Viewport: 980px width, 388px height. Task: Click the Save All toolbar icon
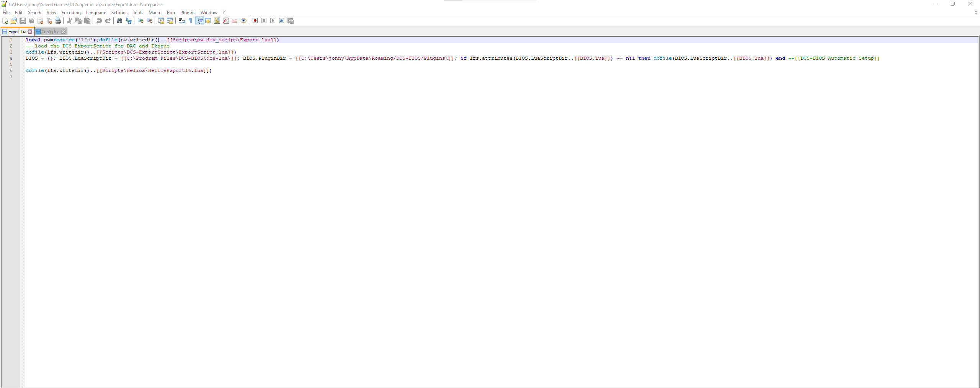click(31, 21)
